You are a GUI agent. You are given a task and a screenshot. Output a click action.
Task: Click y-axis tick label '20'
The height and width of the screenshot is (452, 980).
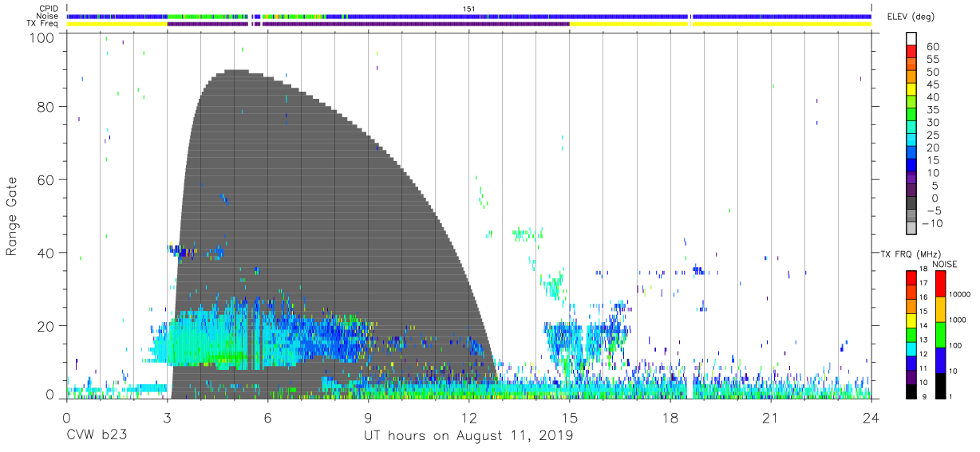pos(46,326)
